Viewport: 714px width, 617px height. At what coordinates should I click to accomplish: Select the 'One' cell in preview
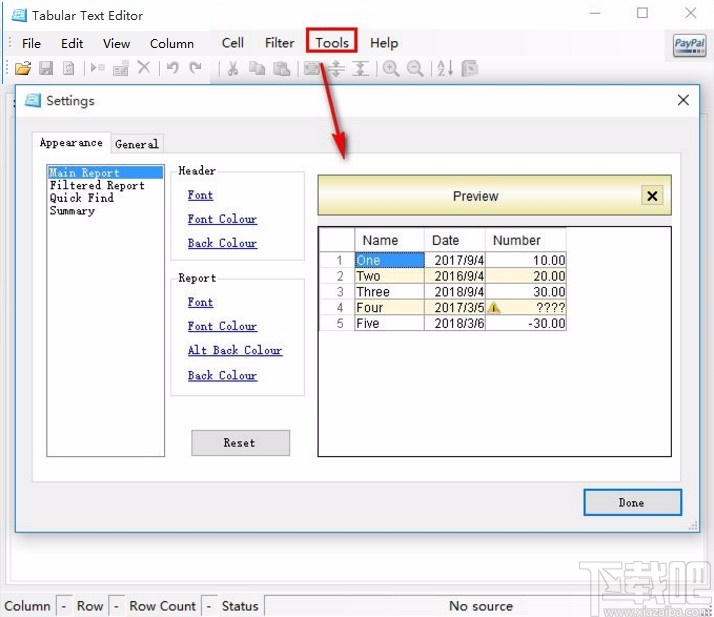pyautogui.click(x=389, y=260)
